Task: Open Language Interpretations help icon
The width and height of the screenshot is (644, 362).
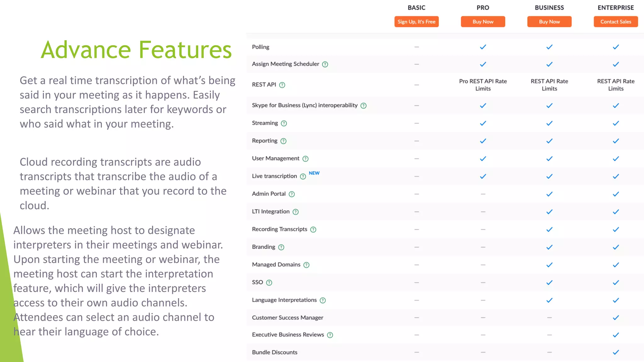Action: 323,300
